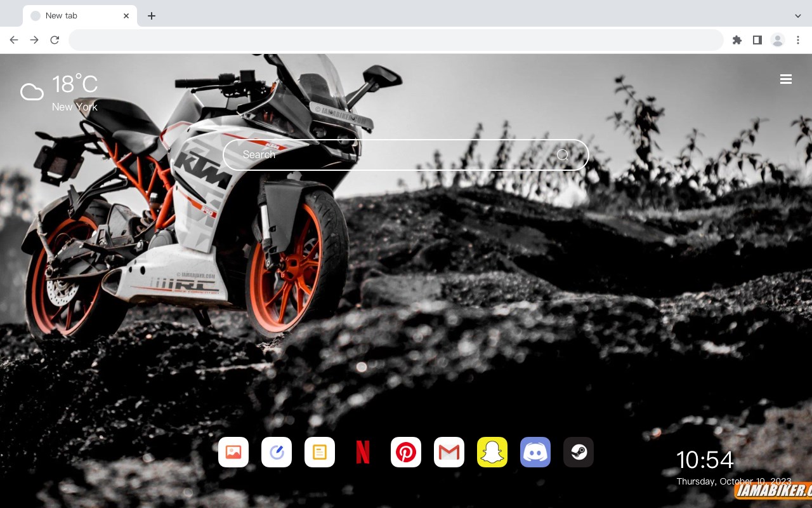Focus the browser address bar

[396, 40]
